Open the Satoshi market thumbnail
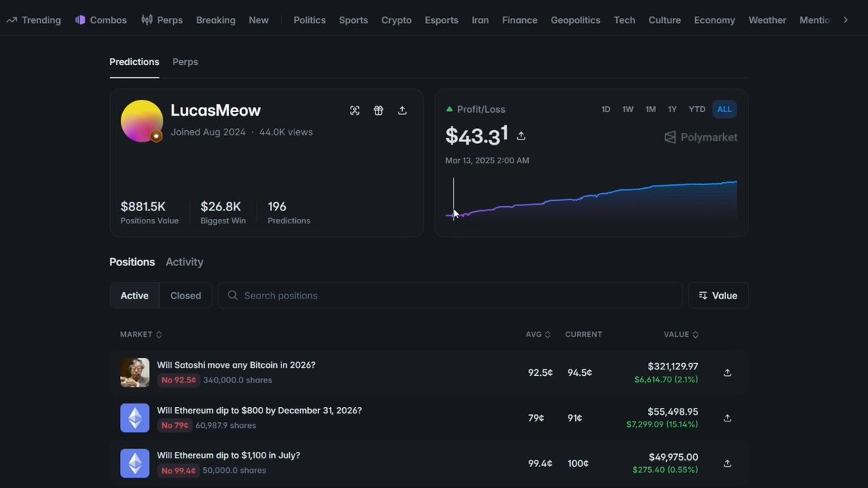868x488 pixels. (135, 373)
